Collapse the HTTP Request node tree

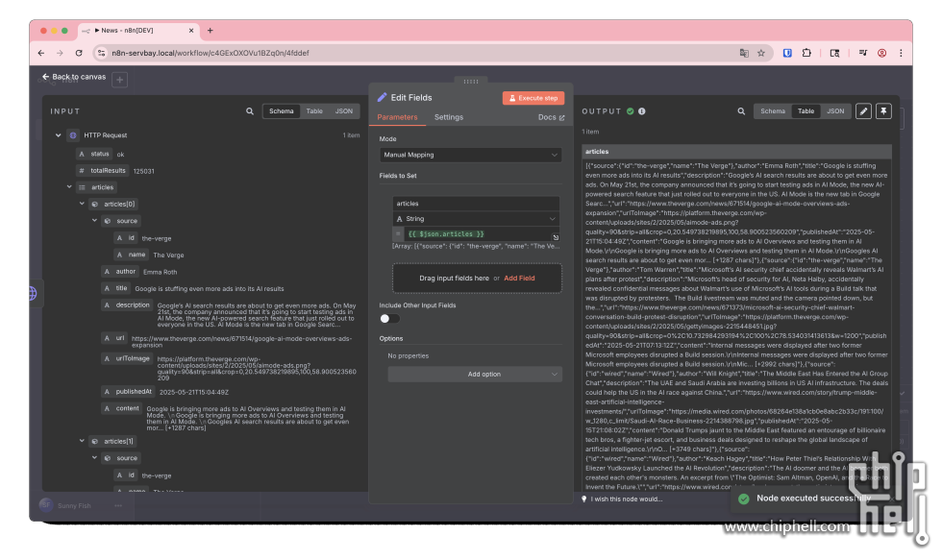click(59, 135)
